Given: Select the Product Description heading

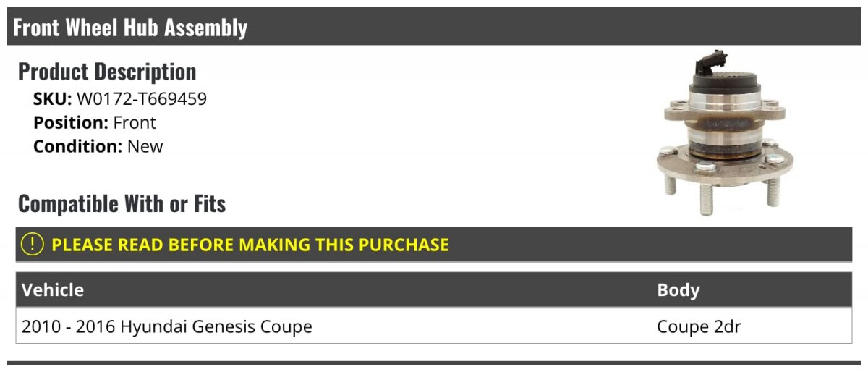Looking at the screenshot, I should [107, 71].
